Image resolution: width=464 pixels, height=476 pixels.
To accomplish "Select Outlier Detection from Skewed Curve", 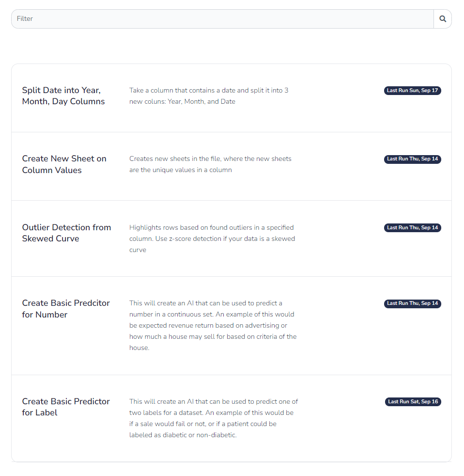I will (x=66, y=233).
